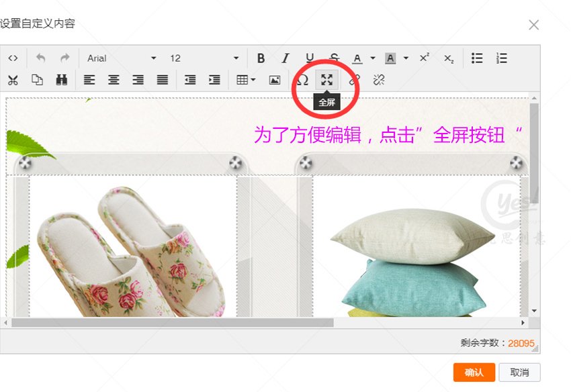The width and height of the screenshot is (571, 392).
Task: Toggle underline formatting
Action: 309,58
